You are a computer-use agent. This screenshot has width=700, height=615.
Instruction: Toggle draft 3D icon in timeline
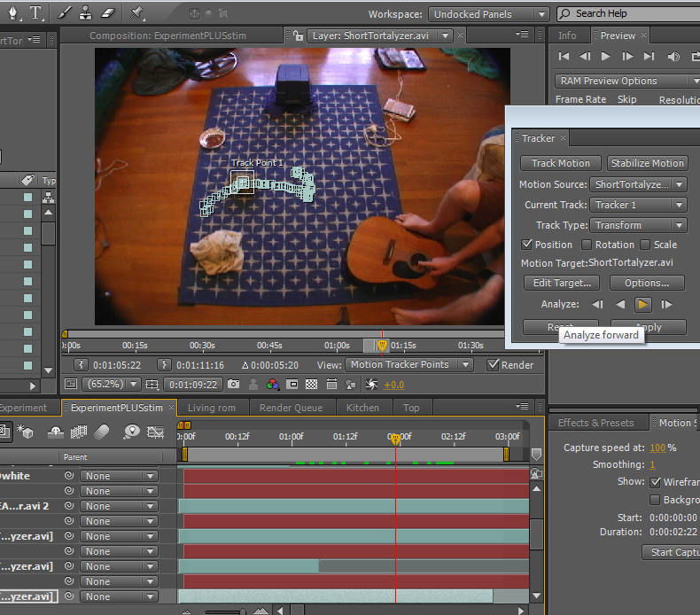point(25,432)
